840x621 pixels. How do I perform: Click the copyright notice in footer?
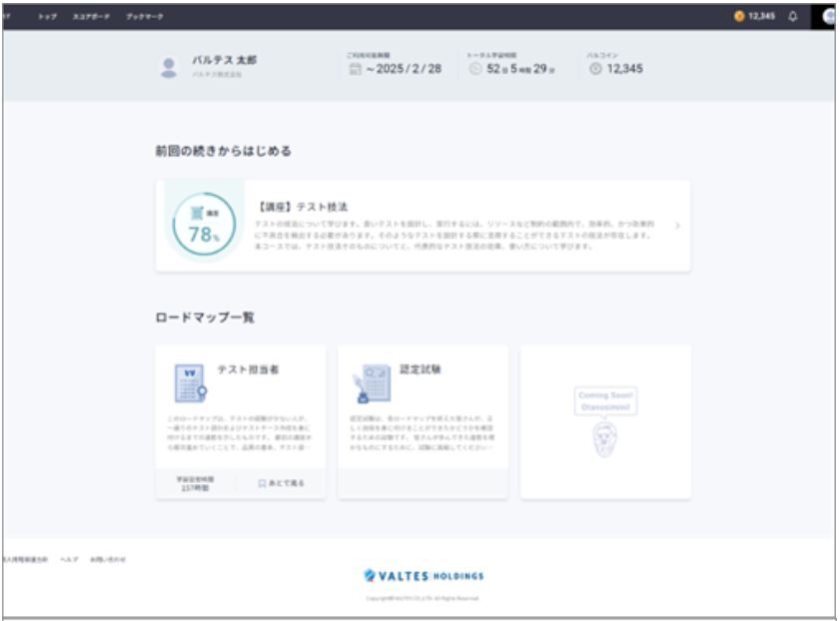pos(422,598)
